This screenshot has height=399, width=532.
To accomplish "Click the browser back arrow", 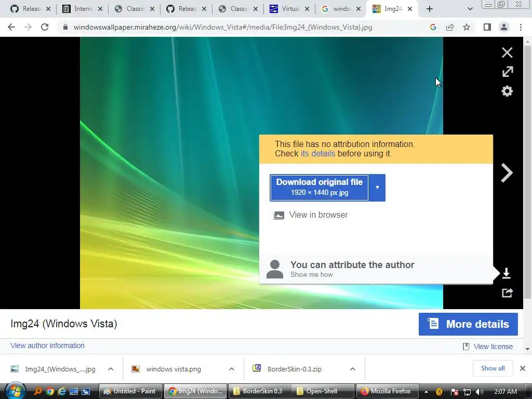I will tap(11, 27).
